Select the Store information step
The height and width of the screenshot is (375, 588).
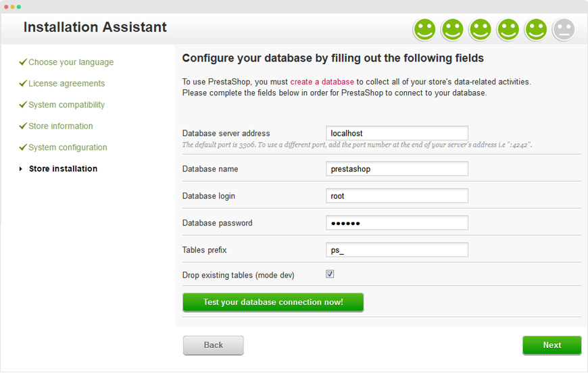[60, 126]
